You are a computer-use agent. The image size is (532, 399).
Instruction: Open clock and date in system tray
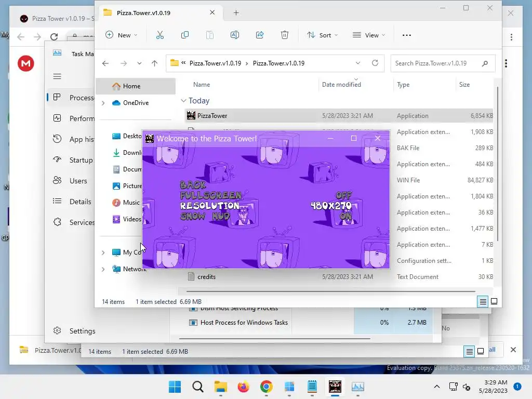(x=493, y=387)
